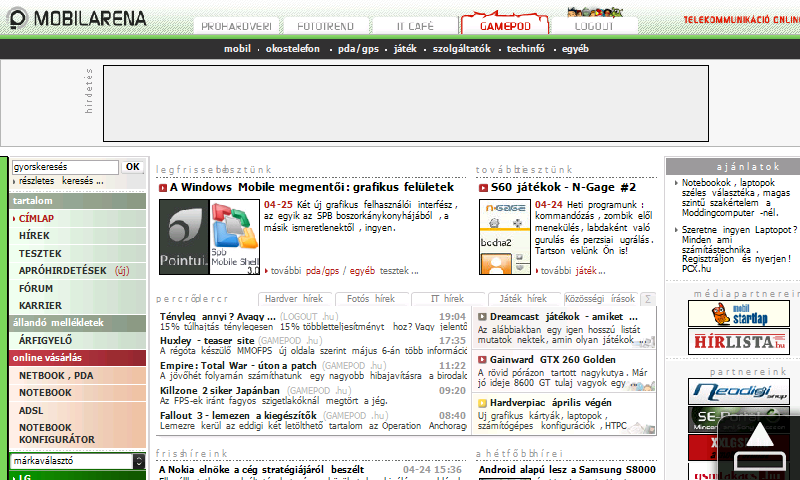Viewport: 800px width, 480px height.
Task: Open the Gamepod site tab
Action: 505,25
